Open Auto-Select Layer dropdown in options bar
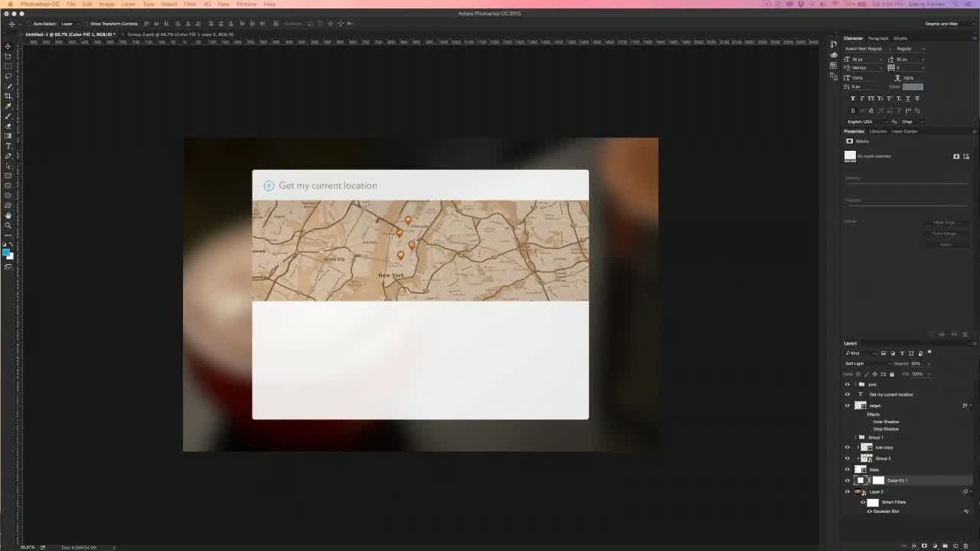Image resolution: width=980 pixels, height=551 pixels. point(70,24)
